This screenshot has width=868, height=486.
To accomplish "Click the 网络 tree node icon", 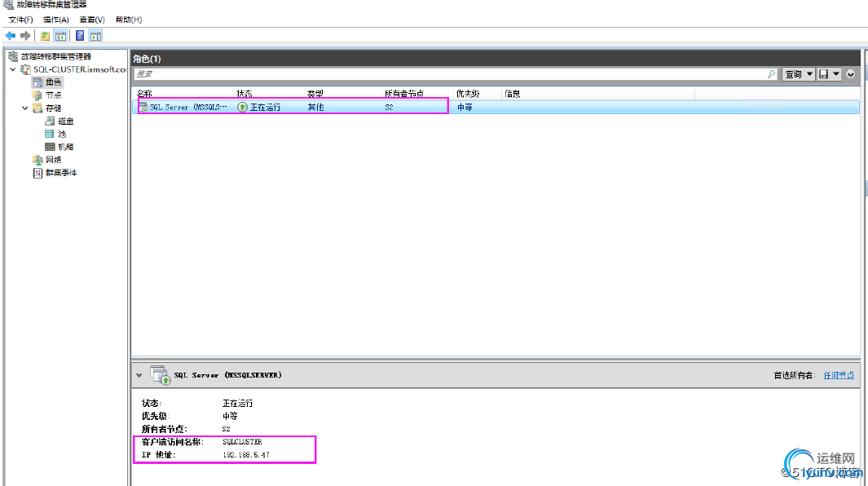I will (x=37, y=160).
